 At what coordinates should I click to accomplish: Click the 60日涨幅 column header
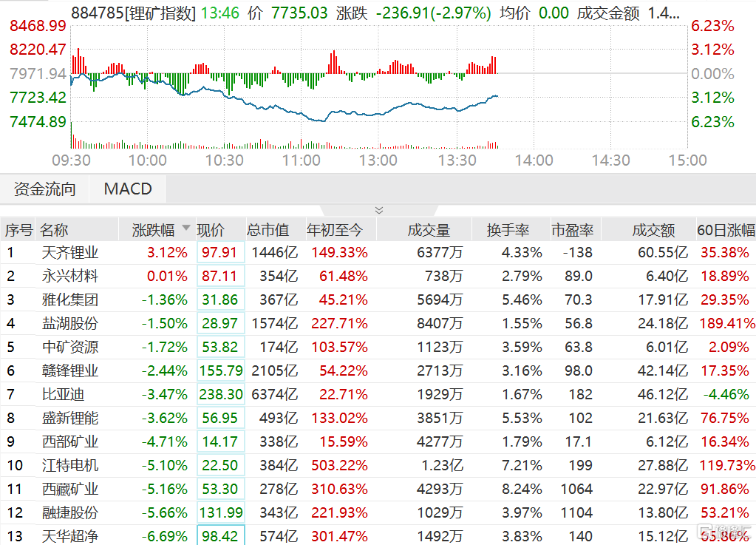point(726,230)
